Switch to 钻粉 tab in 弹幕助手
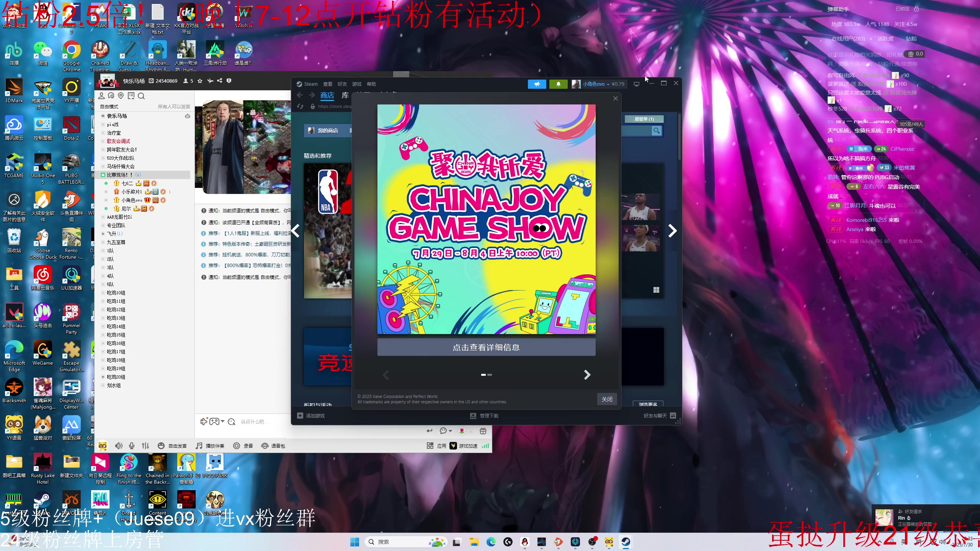Screen dimensions: 980x551 click(911, 39)
